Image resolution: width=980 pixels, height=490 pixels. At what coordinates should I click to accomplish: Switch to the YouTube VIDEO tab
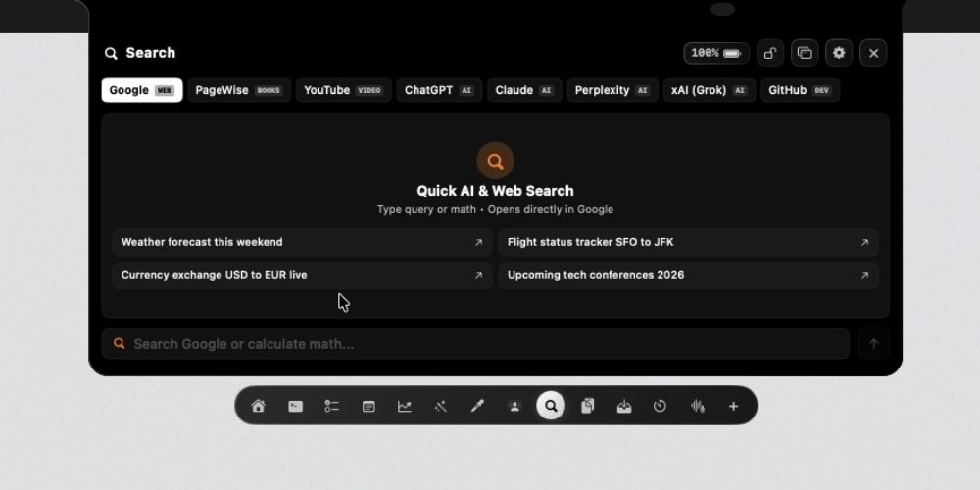click(343, 90)
